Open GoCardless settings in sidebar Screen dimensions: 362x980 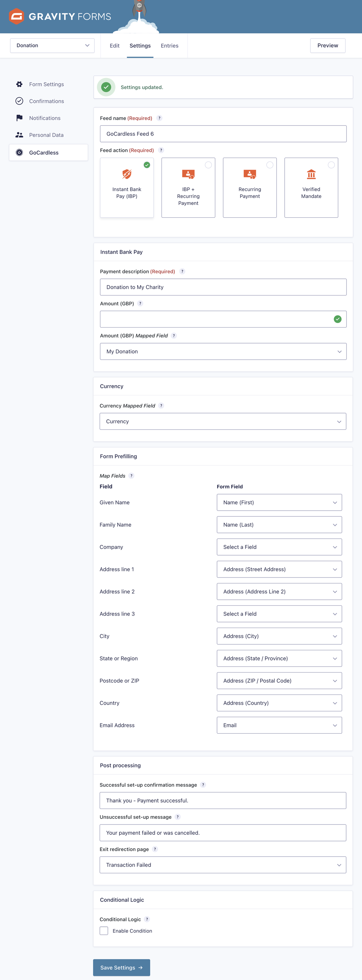(x=48, y=153)
